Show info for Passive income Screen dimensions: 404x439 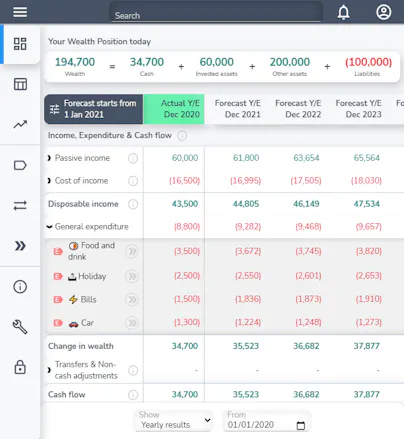133,158
